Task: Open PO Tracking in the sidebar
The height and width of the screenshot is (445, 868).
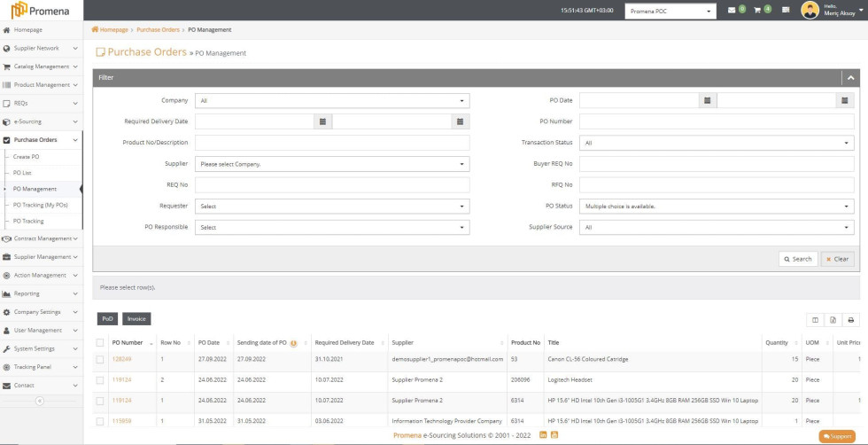Action: [x=28, y=221]
